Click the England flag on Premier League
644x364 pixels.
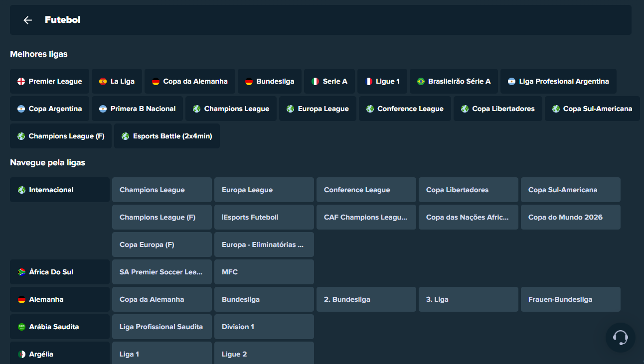point(21,81)
